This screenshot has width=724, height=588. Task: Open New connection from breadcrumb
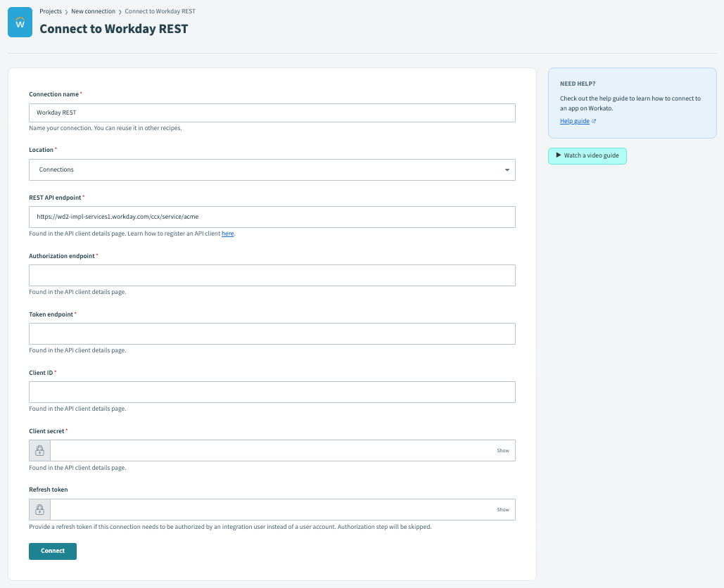93,11
